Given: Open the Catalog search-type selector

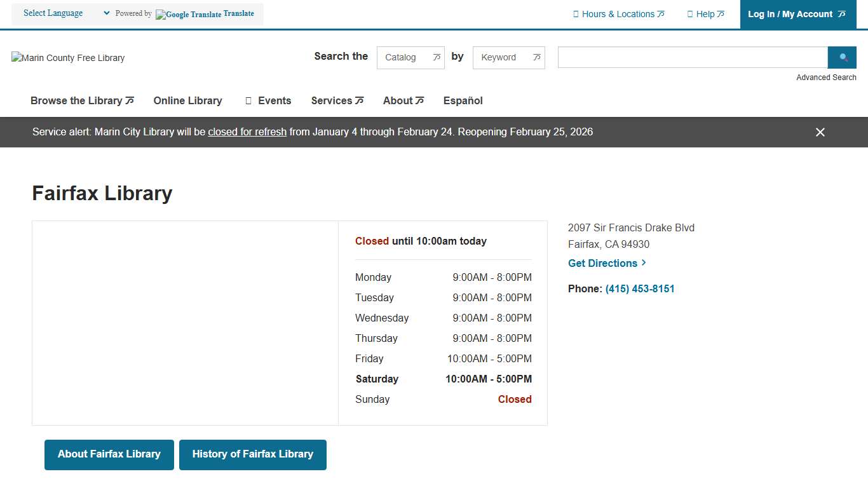Looking at the screenshot, I should pyautogui.click(x=410, y=57).
